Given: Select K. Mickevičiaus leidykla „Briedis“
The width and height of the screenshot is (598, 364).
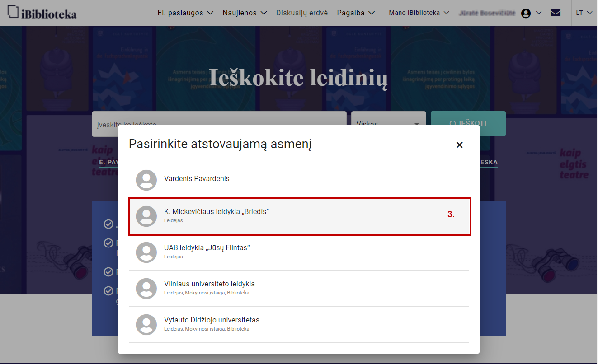Looking at the screenshot, I should (300, 216).
